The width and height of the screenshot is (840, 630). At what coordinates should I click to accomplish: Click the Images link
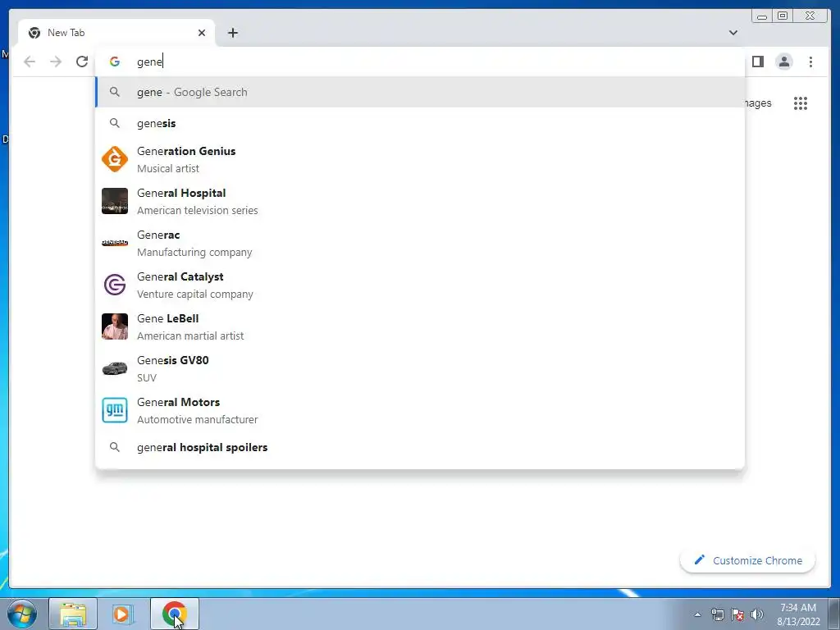(x=758, y=103)
